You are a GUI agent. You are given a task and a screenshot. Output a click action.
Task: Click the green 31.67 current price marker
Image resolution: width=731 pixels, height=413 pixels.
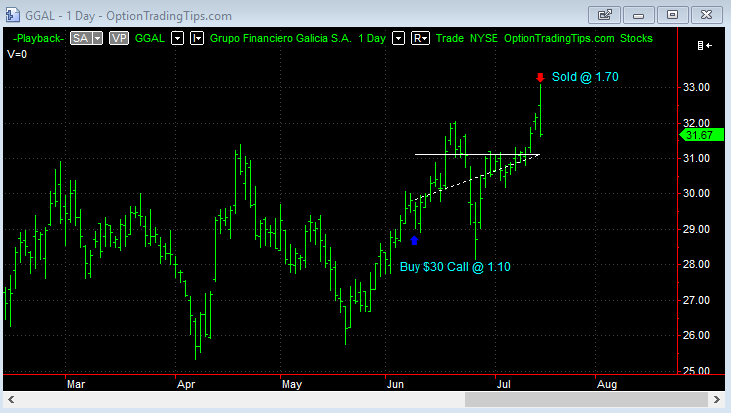tap(702, 135)
